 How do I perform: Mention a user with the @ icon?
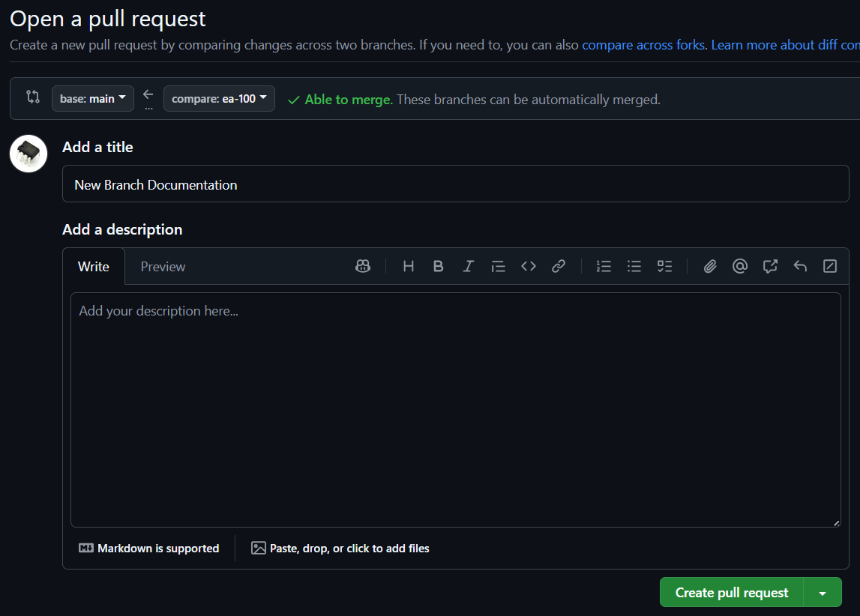[740, 266]
